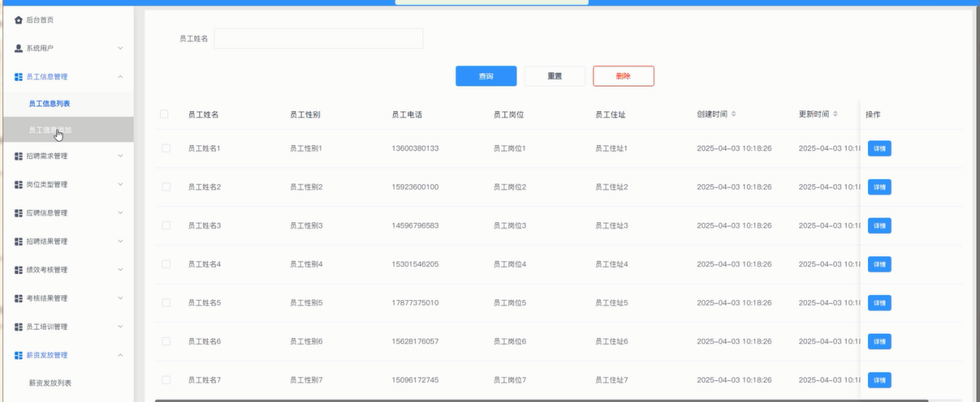The image size is (980, 402).
Task: Check the checkbox for 员工姓名2 row
Action: (x=164, y=187)
